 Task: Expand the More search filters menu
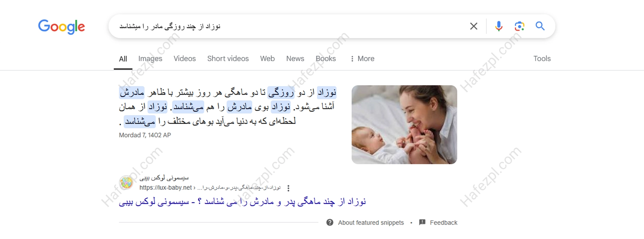coord(362,58)
